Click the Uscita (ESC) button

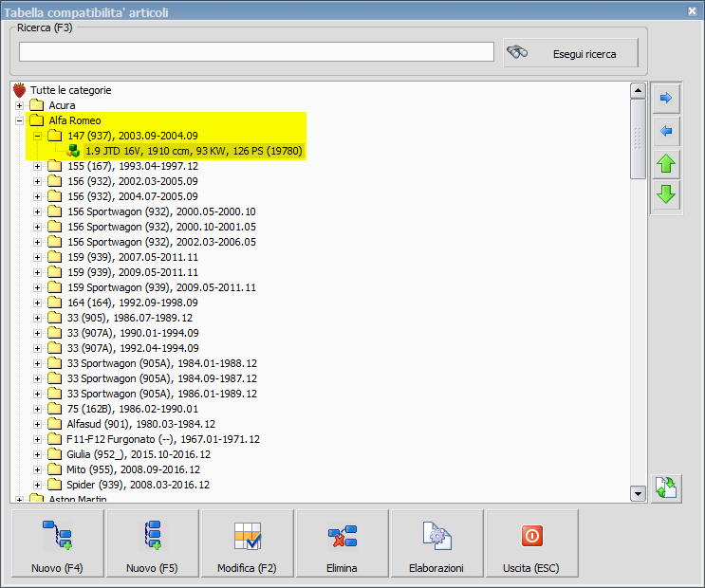[x=532, y=543]
